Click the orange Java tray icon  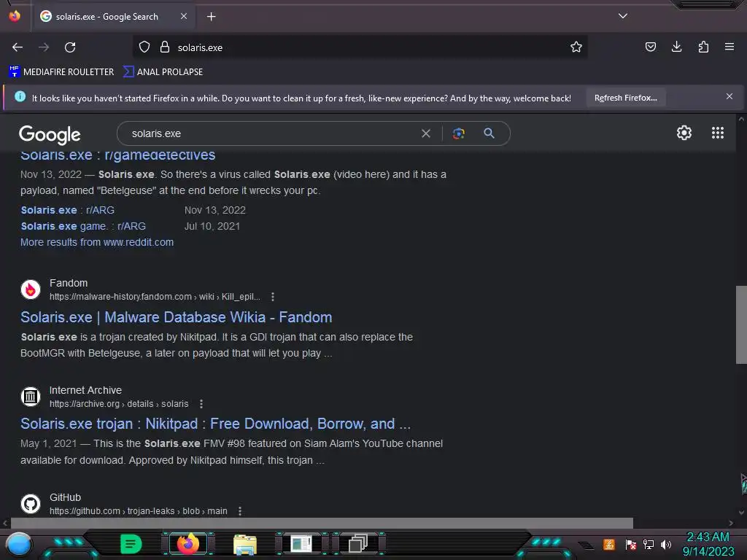click(x=609, y=544)
